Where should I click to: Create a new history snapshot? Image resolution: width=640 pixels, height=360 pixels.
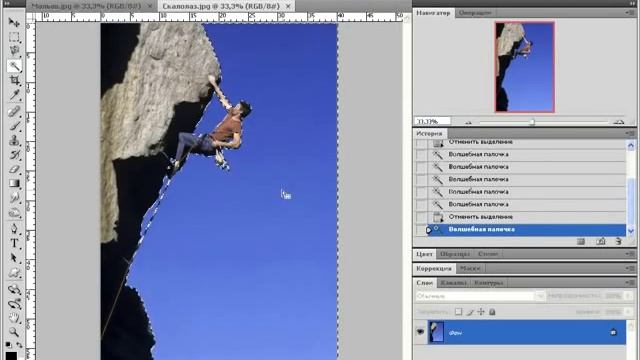pos(601,242)
